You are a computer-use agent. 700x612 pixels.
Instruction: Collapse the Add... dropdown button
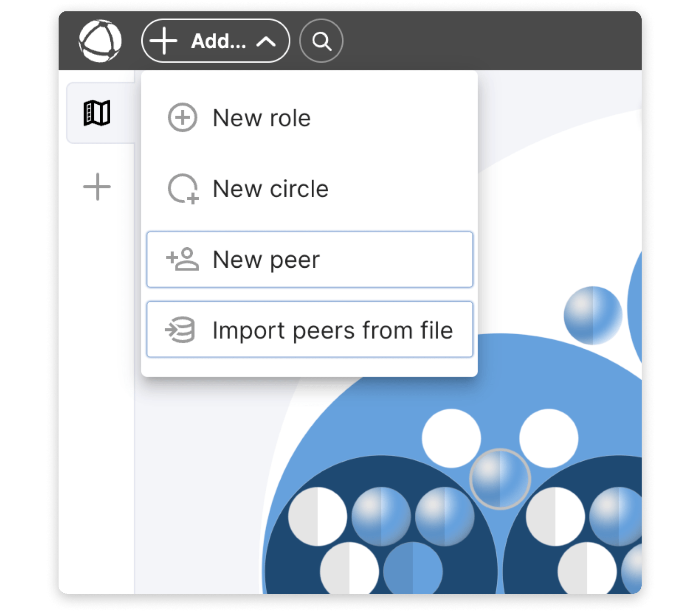tap(216, 41)
